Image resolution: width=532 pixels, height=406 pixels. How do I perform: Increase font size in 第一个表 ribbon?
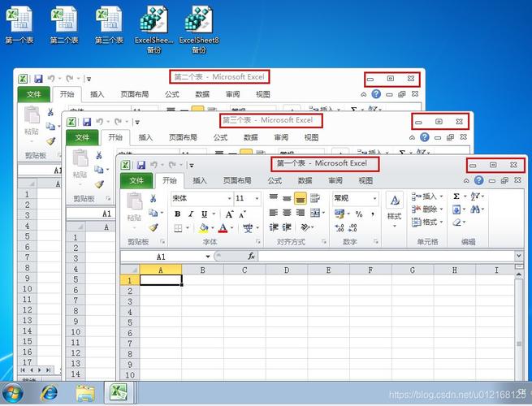[229, 214]
